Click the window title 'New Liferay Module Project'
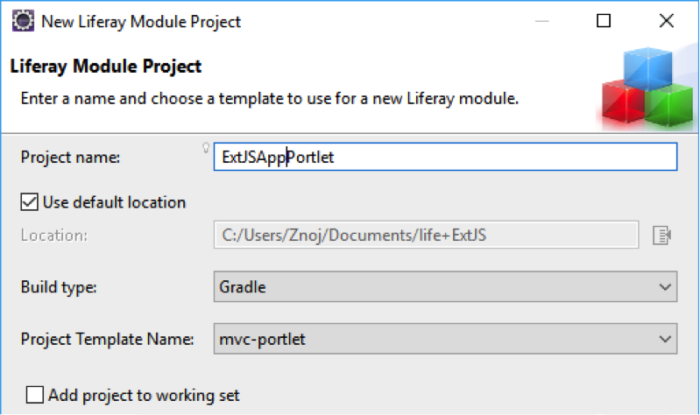 (141, 21)
